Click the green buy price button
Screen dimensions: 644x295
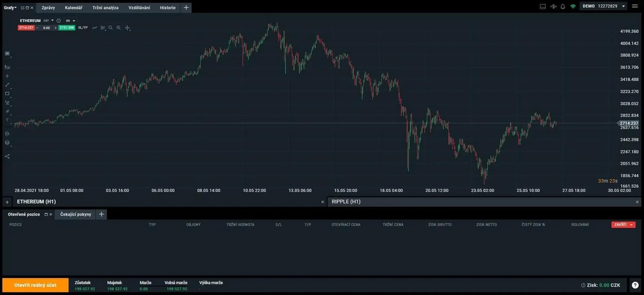tap(67, 27)
